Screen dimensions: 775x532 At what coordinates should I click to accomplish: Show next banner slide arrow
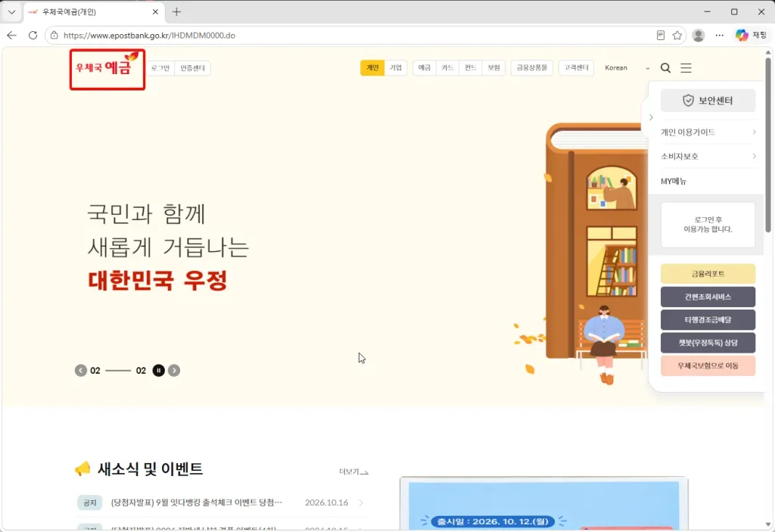click(x=174, y=370)
